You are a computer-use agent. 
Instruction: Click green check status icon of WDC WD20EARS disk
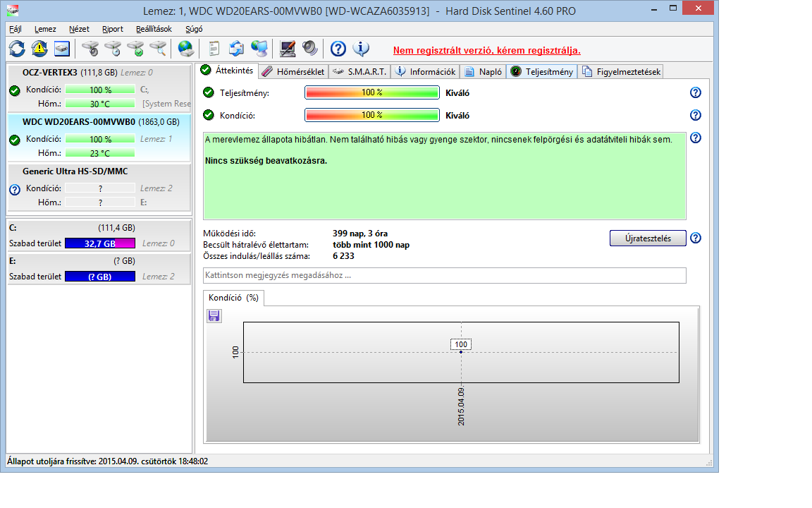pyautogui.click(x=15, y=140)
